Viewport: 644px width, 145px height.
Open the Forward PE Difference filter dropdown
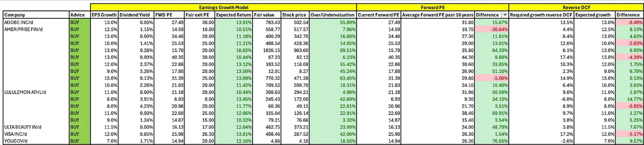[505, 15]
